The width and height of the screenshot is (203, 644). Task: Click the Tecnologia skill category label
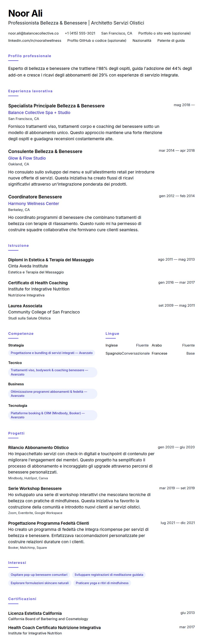18,406
